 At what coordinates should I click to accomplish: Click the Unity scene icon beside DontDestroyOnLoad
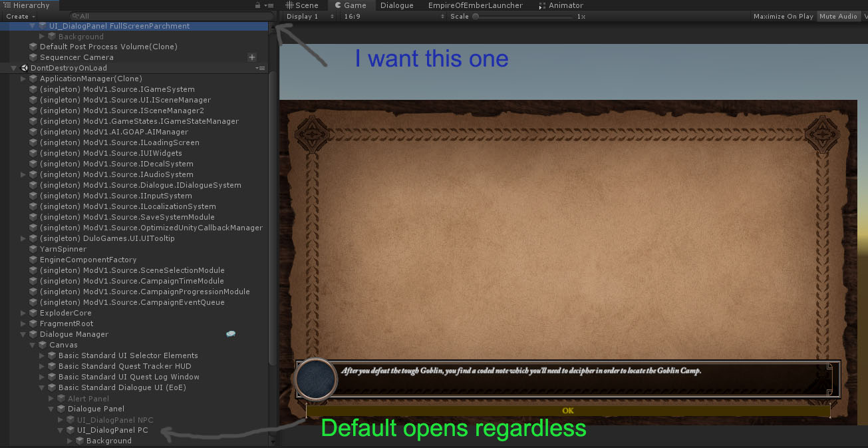pos(24,68)
